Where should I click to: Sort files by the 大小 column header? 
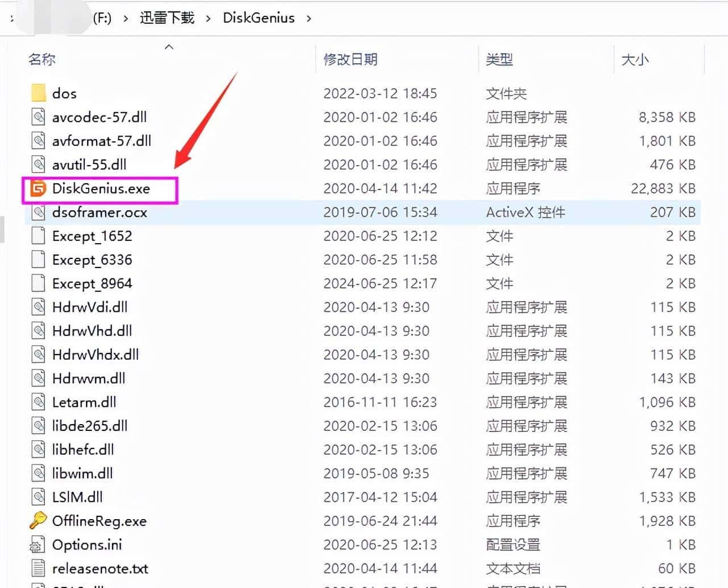tap(635, 59)
